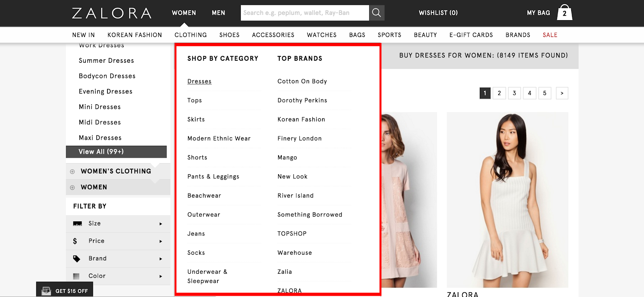Image resolution: width=644 pixels, height=297 pixels.
Task: Select Skirts category
Action: click(x=196, y=120)
